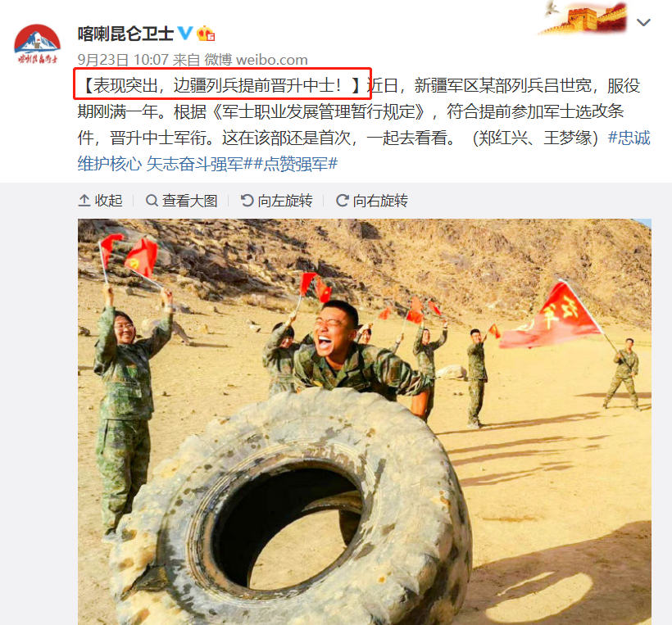Click the soldier tire photo
The image size is (672, 625).
(x=365, y=422)
